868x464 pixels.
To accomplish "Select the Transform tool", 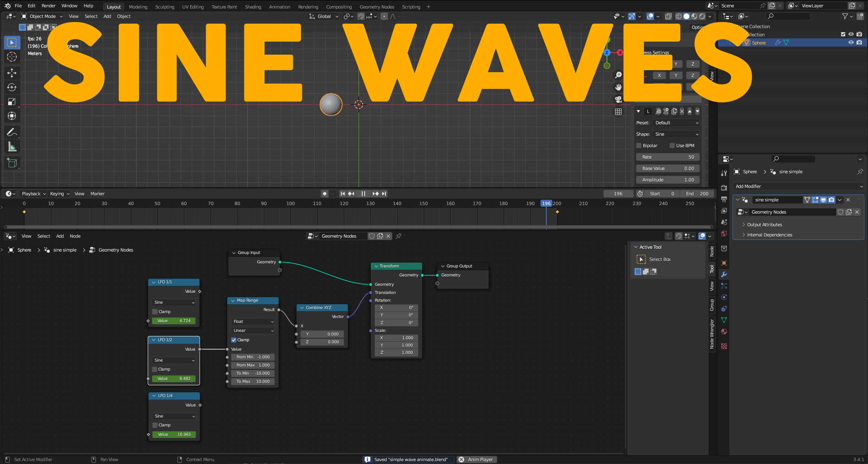I will (12, 116).
